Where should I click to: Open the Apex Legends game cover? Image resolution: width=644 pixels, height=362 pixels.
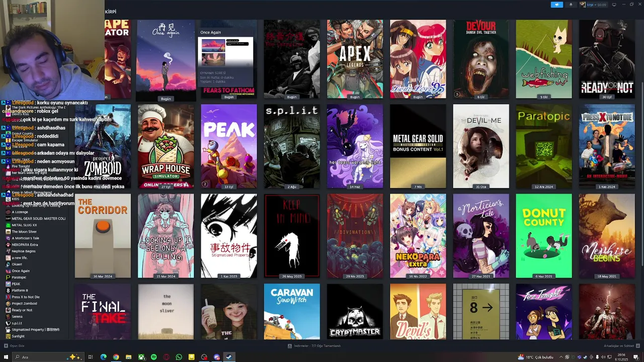click(355, 59)
